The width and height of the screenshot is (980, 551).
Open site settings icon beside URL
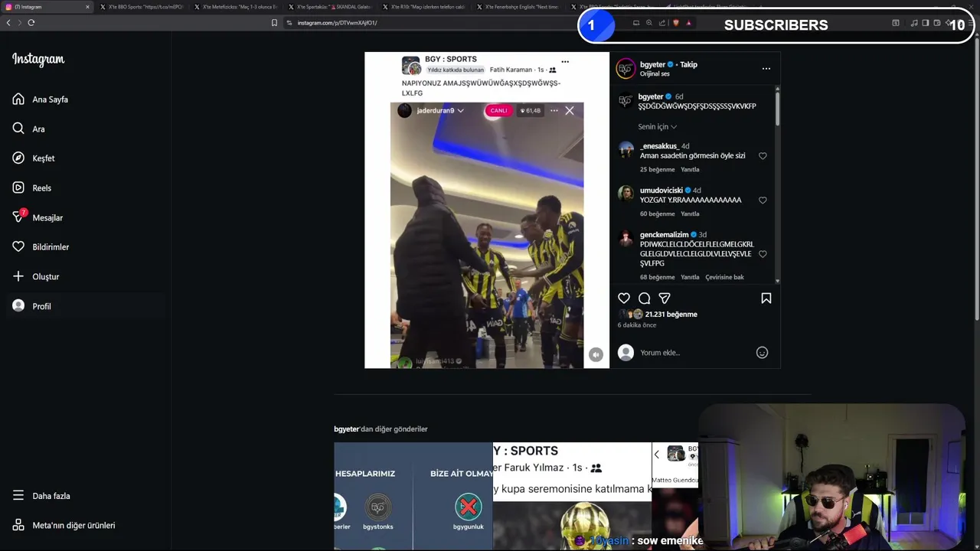289,23
